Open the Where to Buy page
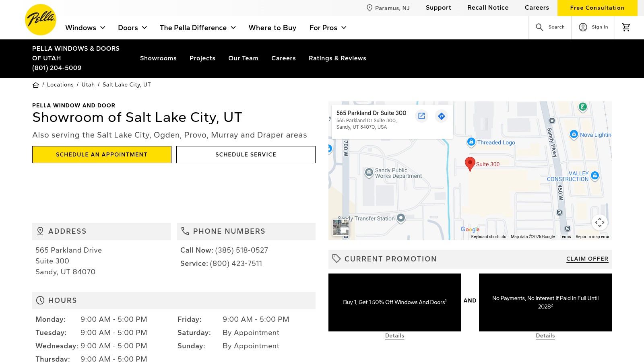 (272, 28)
